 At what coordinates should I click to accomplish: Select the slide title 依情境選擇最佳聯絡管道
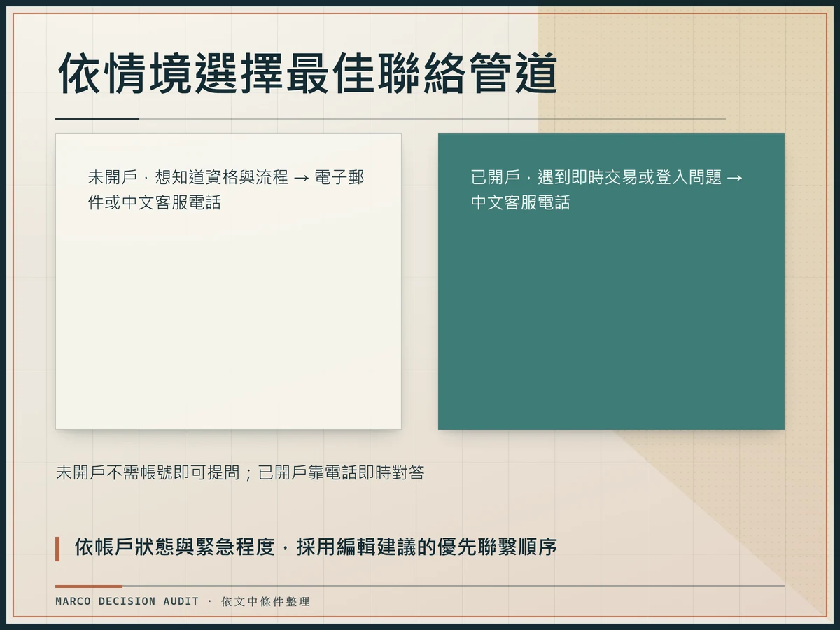[x=307, y=73]
